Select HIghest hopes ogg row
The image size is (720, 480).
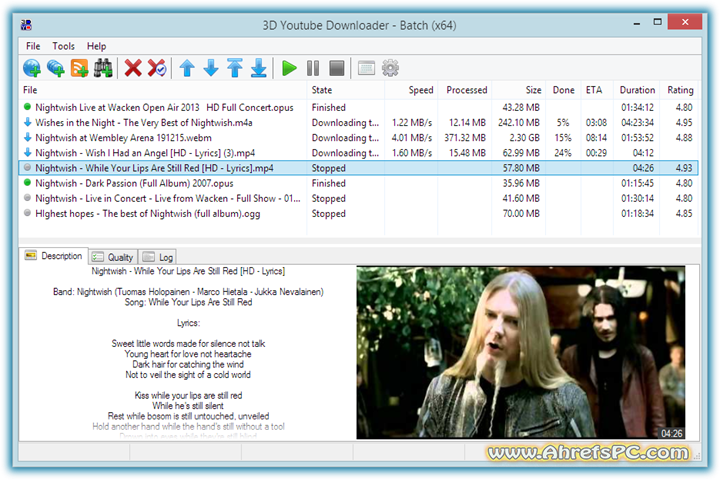pyautogui.click(x=358, y=214)
